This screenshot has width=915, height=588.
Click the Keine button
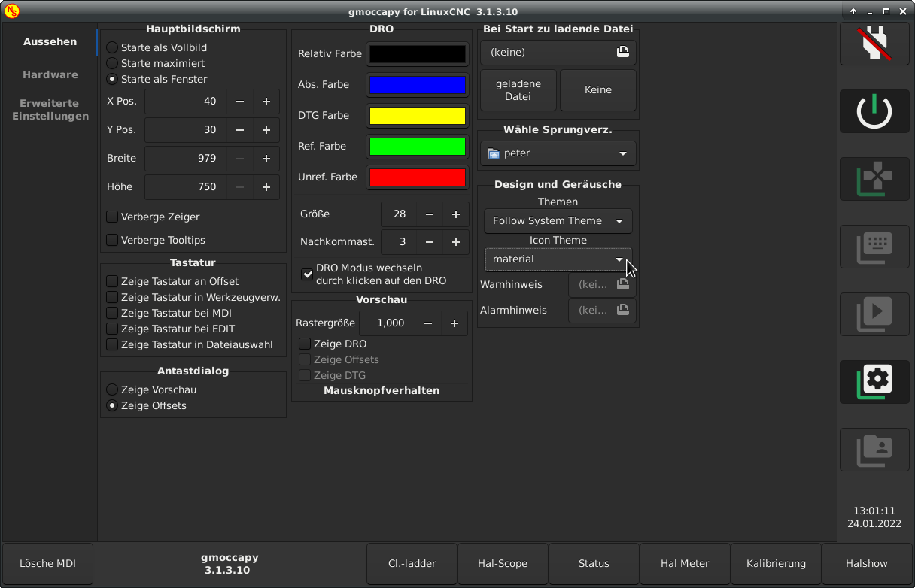pos(598,90)
